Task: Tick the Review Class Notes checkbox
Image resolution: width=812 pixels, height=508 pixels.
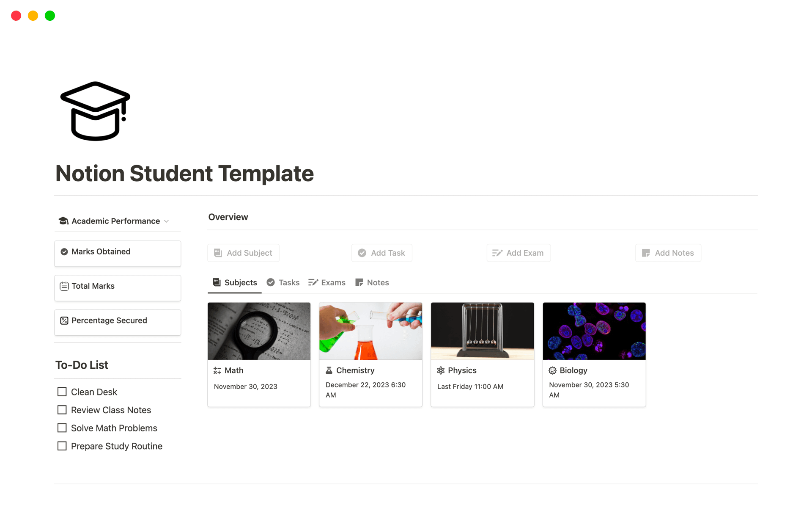Action: pos(62,410)
